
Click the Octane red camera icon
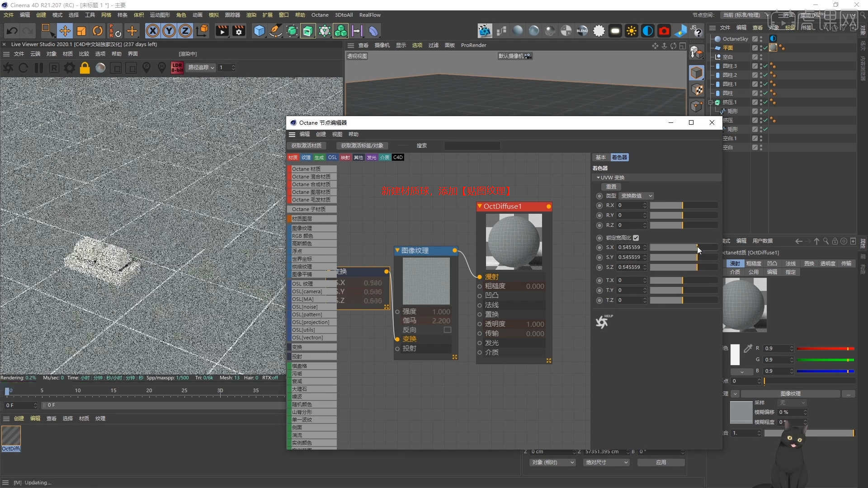[664, 31]
